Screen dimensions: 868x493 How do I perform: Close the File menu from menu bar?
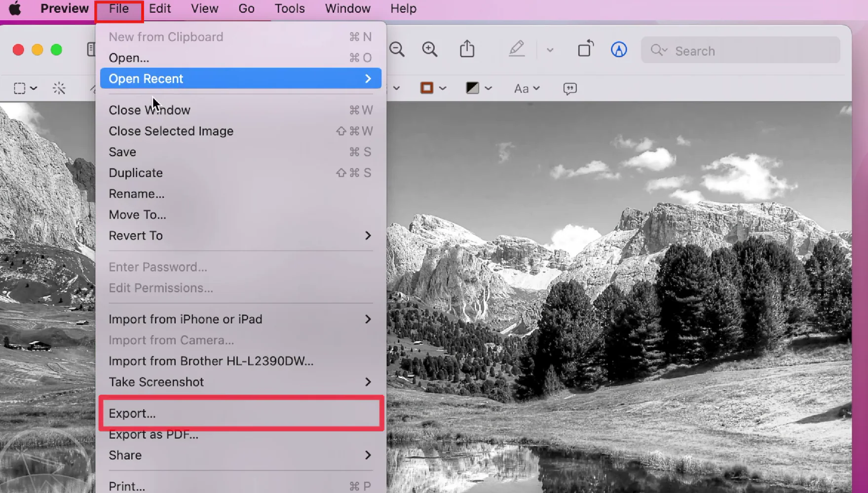119,8
